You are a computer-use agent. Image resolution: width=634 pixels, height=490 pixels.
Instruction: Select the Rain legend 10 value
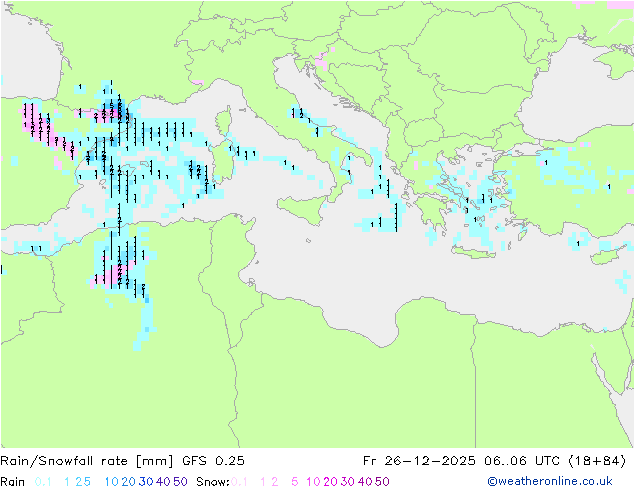pos(112,482)
